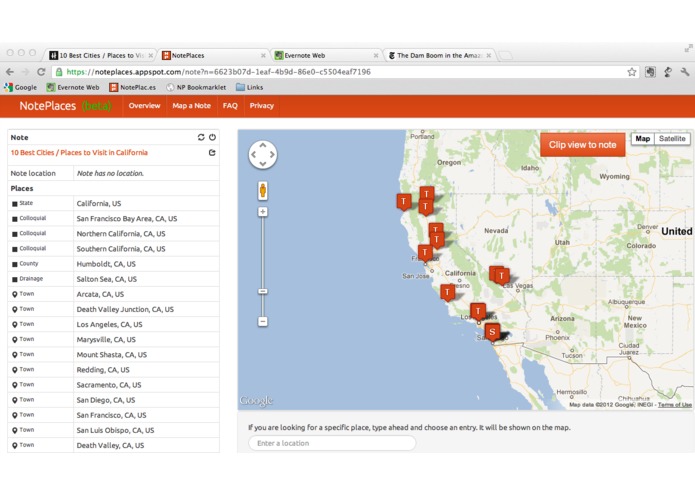
Task: Open the Evernote Web bookmark
Action: click(x=73, y=87)
